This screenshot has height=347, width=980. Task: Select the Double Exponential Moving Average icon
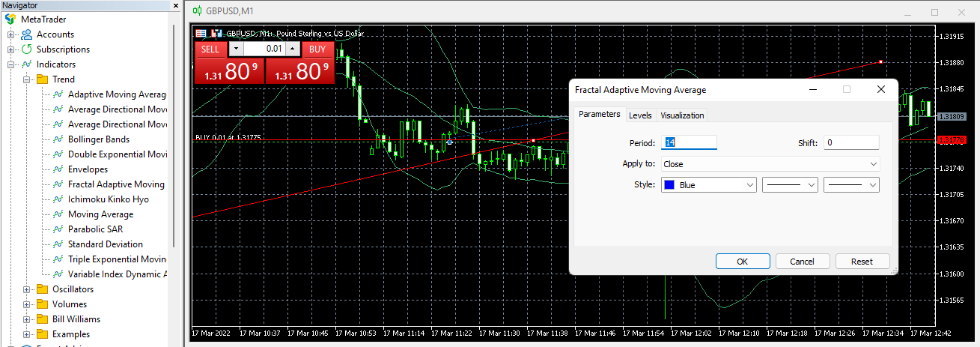tap(58, 154)
